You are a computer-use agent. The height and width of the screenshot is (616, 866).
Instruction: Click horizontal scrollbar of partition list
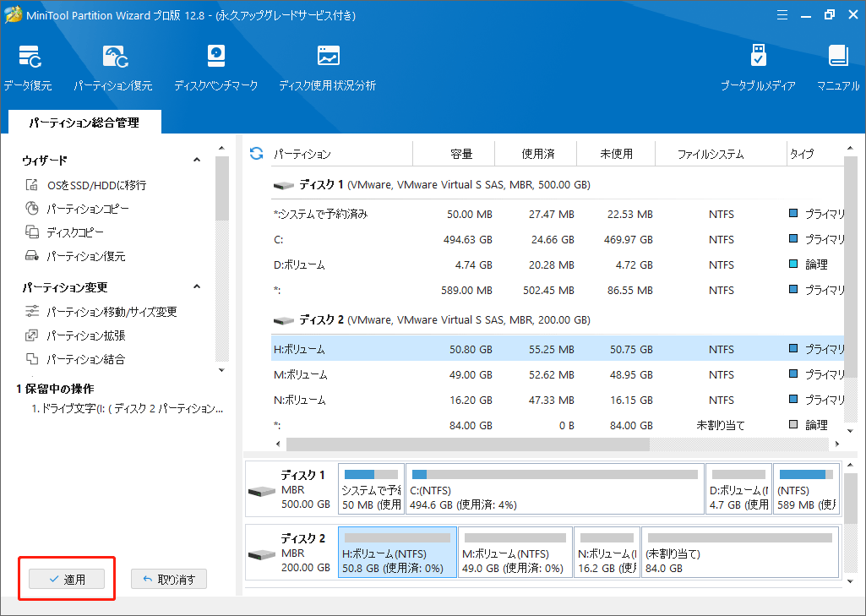[468, 444]
